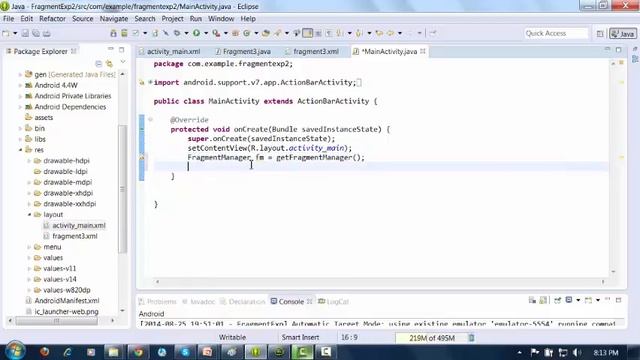The width and height of the screenshot is (640, 360).
Task: Switch to fragment3.xml editor tab
Action: (315, 51)
